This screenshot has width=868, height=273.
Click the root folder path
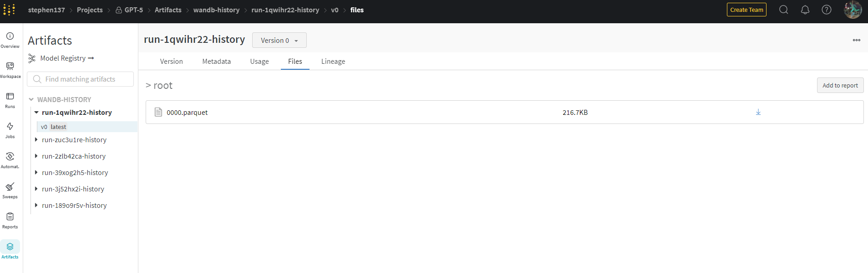pos(163,86)
